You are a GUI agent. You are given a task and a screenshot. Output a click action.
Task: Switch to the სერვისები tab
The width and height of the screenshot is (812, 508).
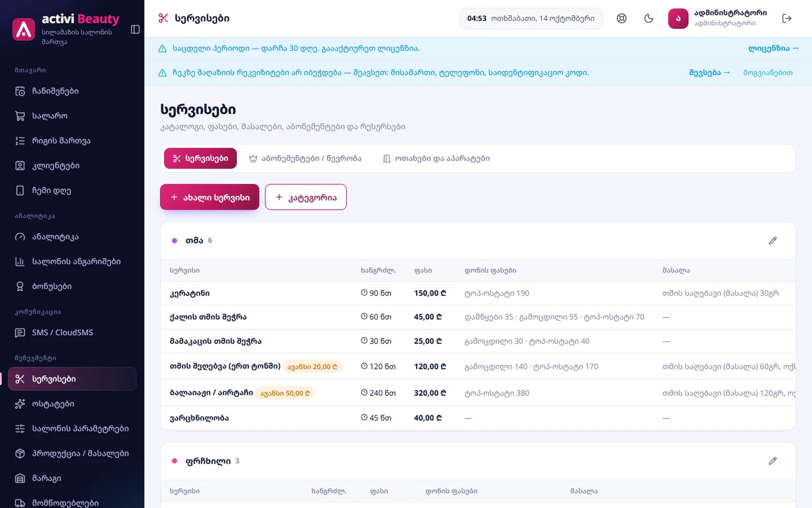(200, 158)
